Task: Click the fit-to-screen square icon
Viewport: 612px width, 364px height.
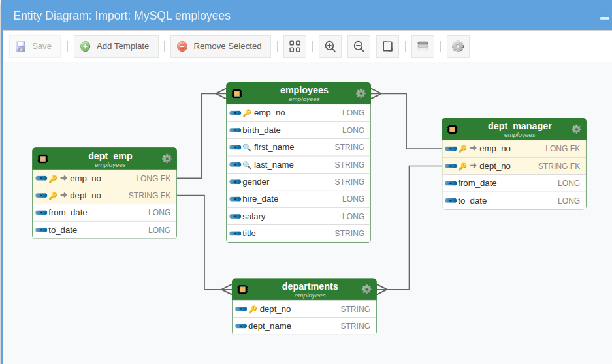Action: [387, 46]
